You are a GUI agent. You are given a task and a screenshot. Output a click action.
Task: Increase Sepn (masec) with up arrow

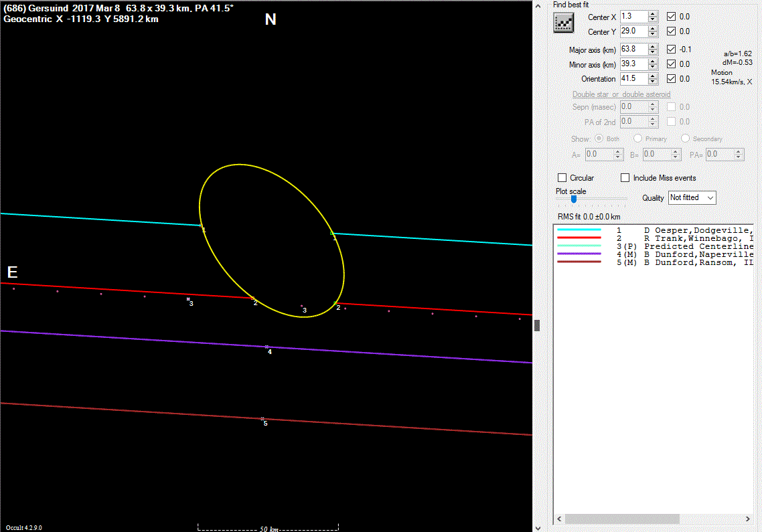tap(653, 104)
